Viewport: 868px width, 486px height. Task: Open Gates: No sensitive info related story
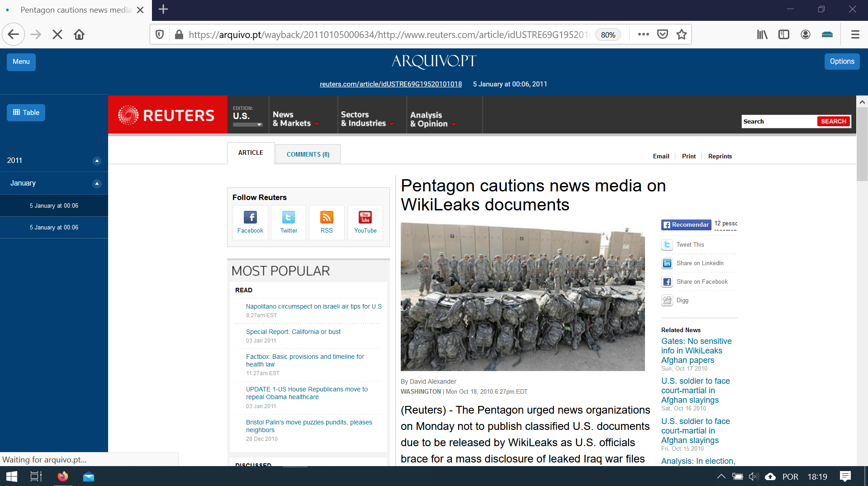point(696,351)
